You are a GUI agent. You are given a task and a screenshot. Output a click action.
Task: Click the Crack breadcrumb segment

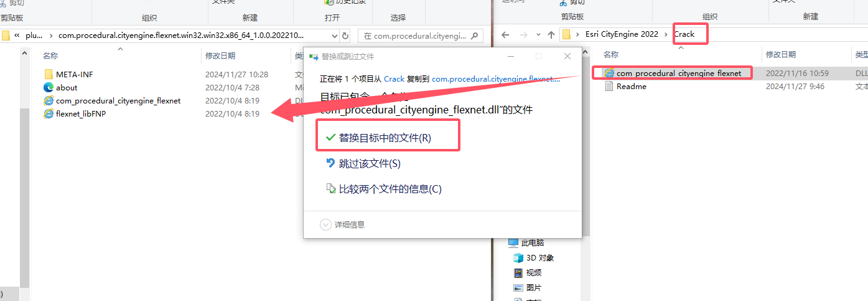pyautogui.click(x=684, y=34)
